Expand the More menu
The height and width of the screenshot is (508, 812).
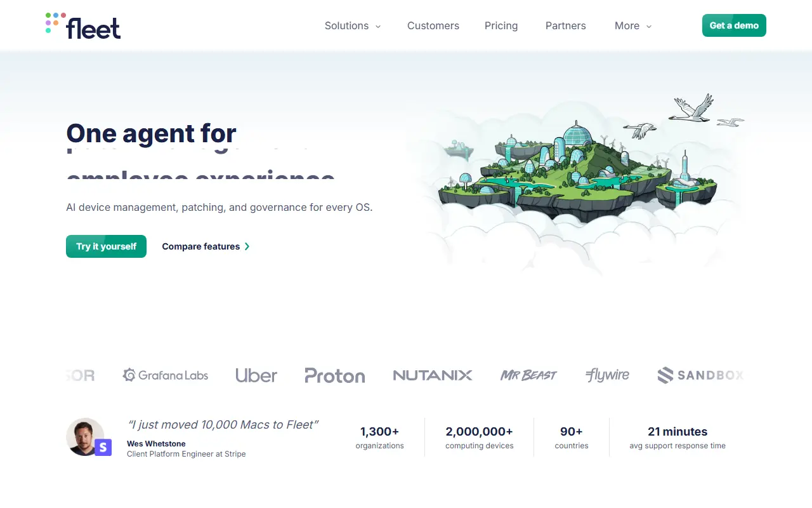633,26
